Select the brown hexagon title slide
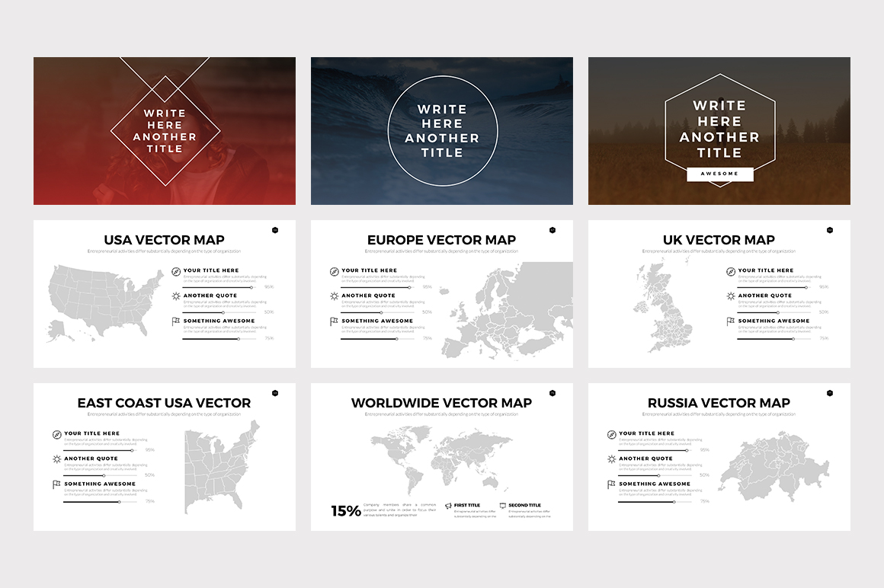 tap(719, 131)
